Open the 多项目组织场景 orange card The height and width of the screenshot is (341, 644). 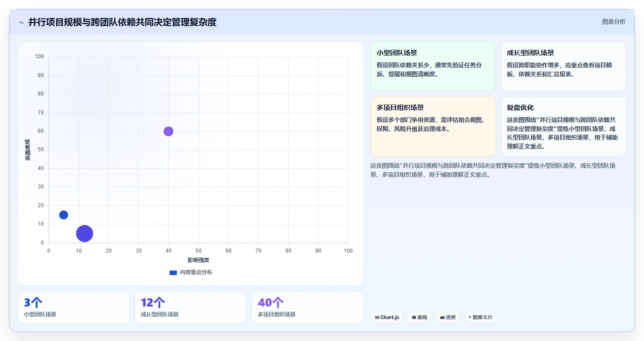pos(433,126)
